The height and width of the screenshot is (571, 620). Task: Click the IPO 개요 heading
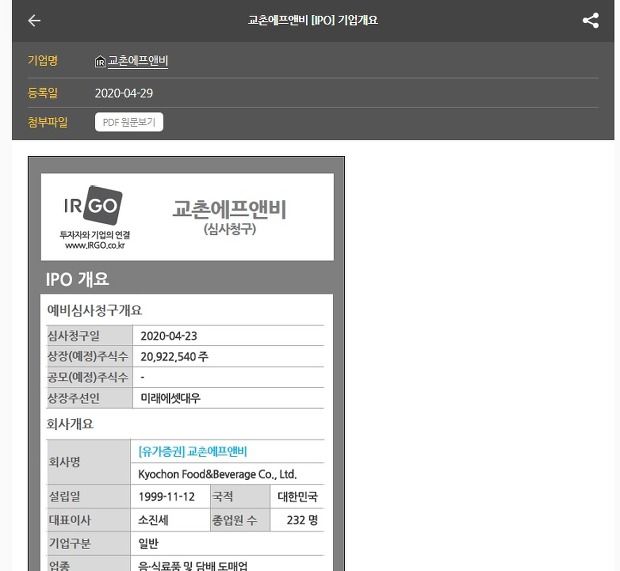click(77, 279)
